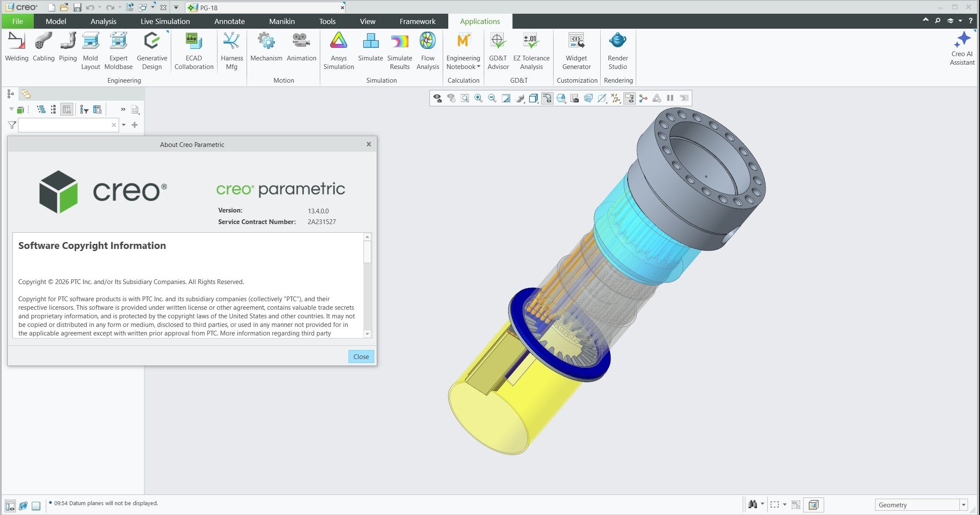Viewport: 980px width, 515px height.
Task: Launch the Cabling application
Action: coord(44,47)
